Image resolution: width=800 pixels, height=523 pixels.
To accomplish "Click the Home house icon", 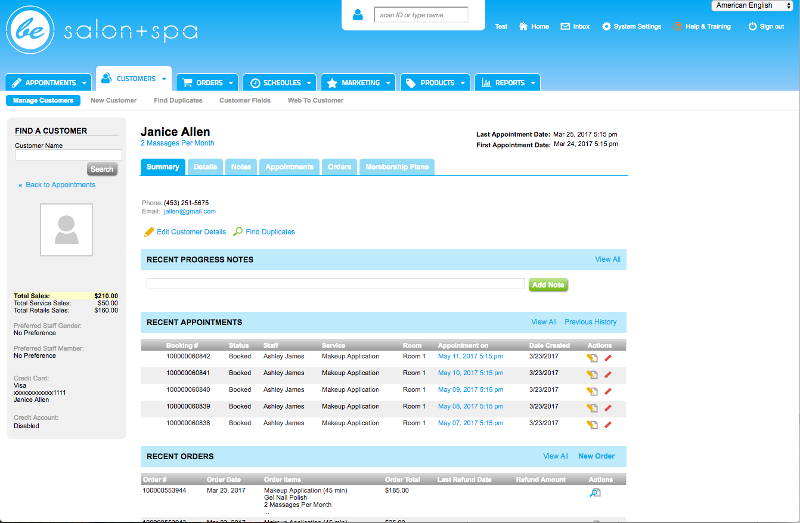I will coord(523,26).
